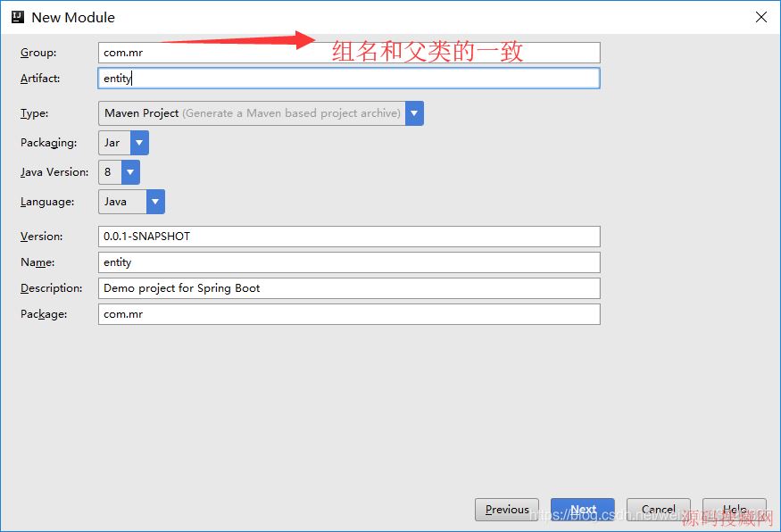Expand the Language dropdown
This screenshot has height=532, width=781.
click(155, 202)
